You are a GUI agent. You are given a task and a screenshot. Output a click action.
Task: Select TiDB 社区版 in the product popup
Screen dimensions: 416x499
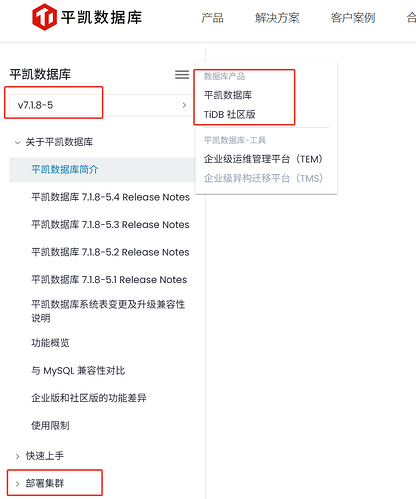(230, 114)
